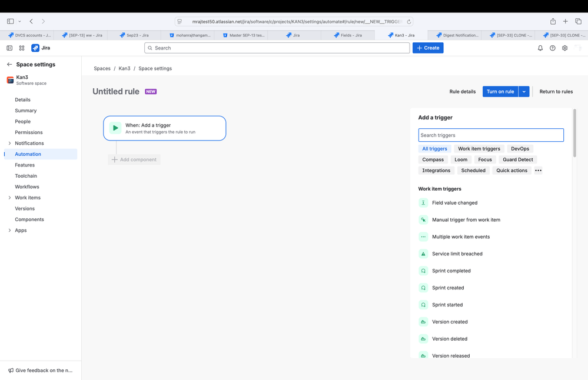Open the Turn on rule dropdown arrow
588x380 pixels.
[x=524, y=91]
